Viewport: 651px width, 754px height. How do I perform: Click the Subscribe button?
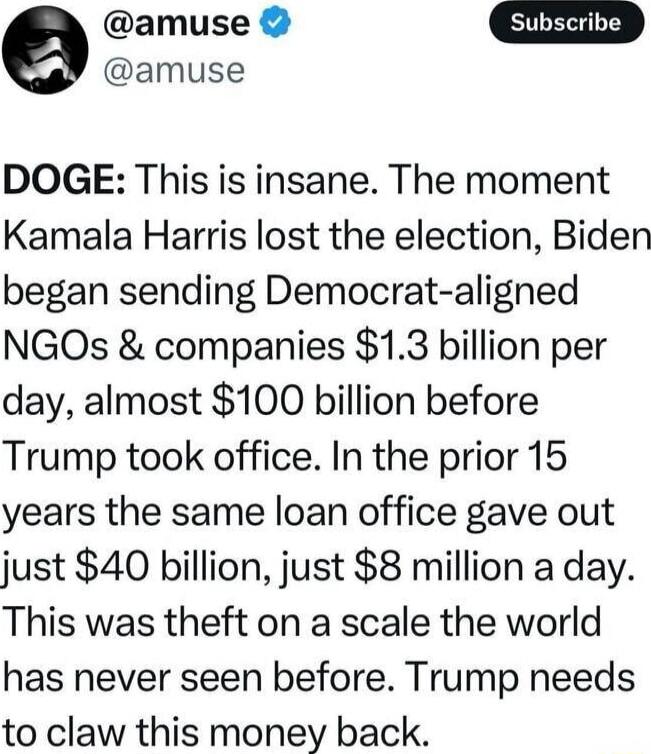pyautogui.click(x=566, y=23)
